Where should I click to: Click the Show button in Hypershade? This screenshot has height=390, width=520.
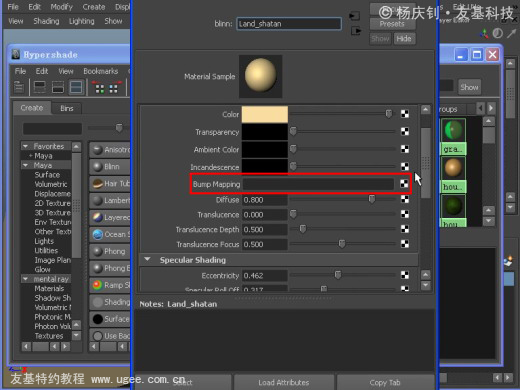click(469, 87)
